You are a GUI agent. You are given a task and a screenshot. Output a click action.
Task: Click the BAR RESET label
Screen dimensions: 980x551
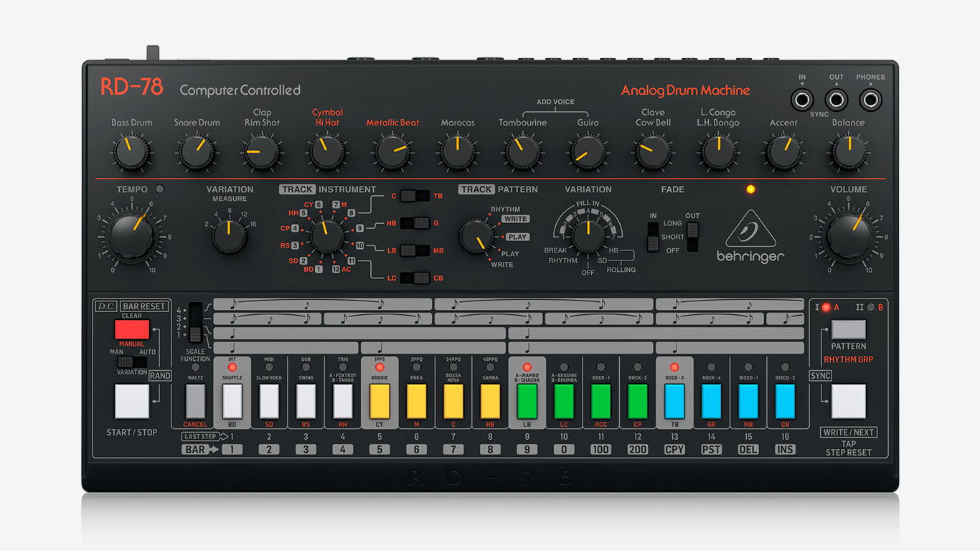click(143, 306)
